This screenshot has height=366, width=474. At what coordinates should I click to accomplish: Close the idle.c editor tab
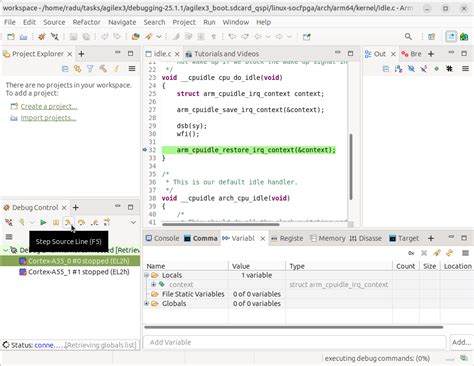click(177, 54)
